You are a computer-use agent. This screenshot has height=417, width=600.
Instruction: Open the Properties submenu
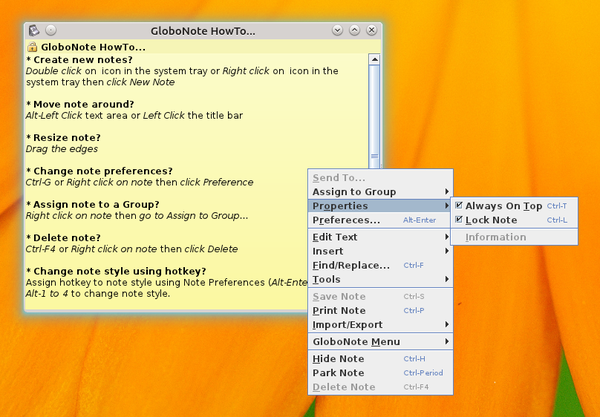(x=381, y=206)
